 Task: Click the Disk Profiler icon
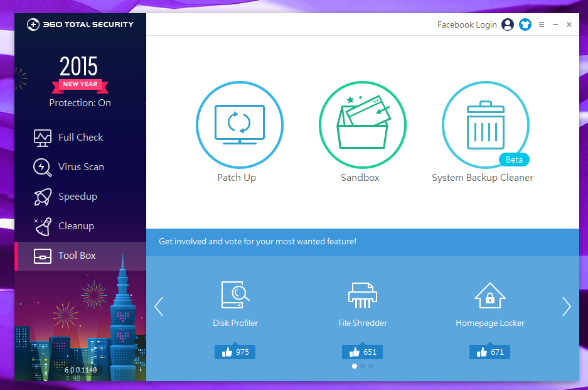(x=235, y=295)
